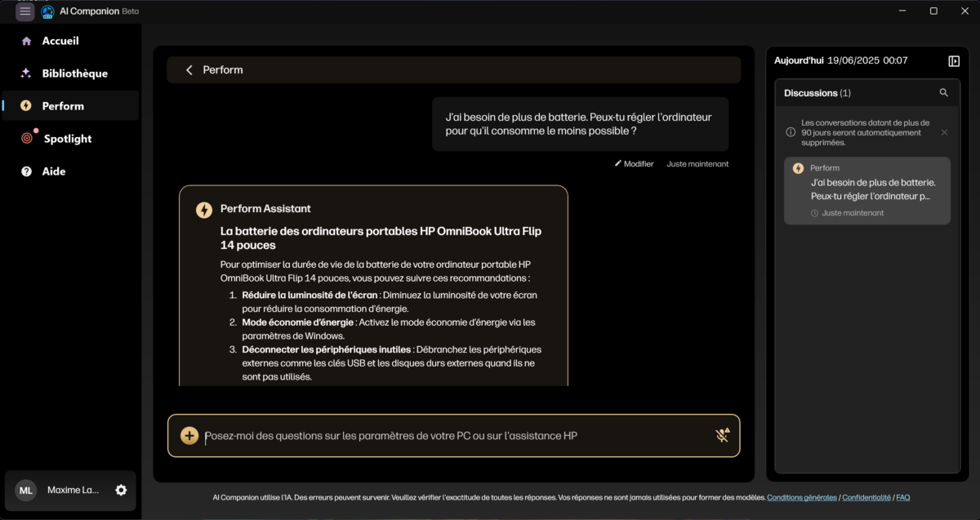Viewport: 980px width, 520px height.
Task: Minimize the AI Companion window
Action: [x=903, y=11]
